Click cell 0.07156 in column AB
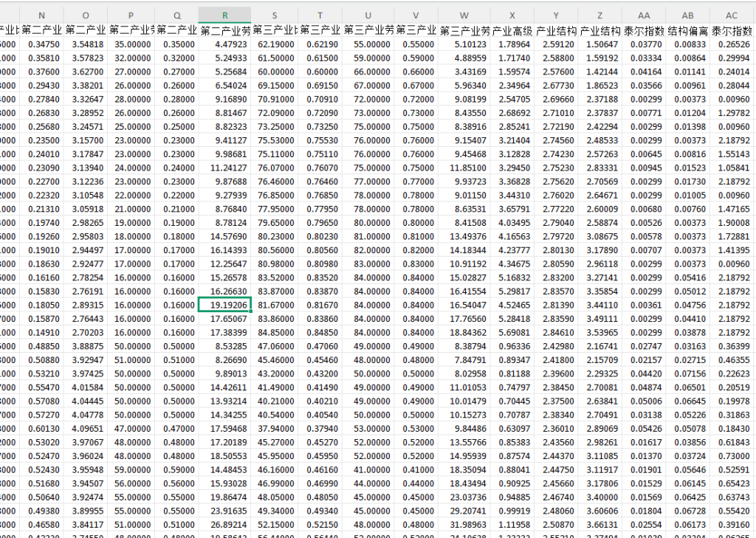The height and width of the screenshot is (538, 756). [687, 373]
